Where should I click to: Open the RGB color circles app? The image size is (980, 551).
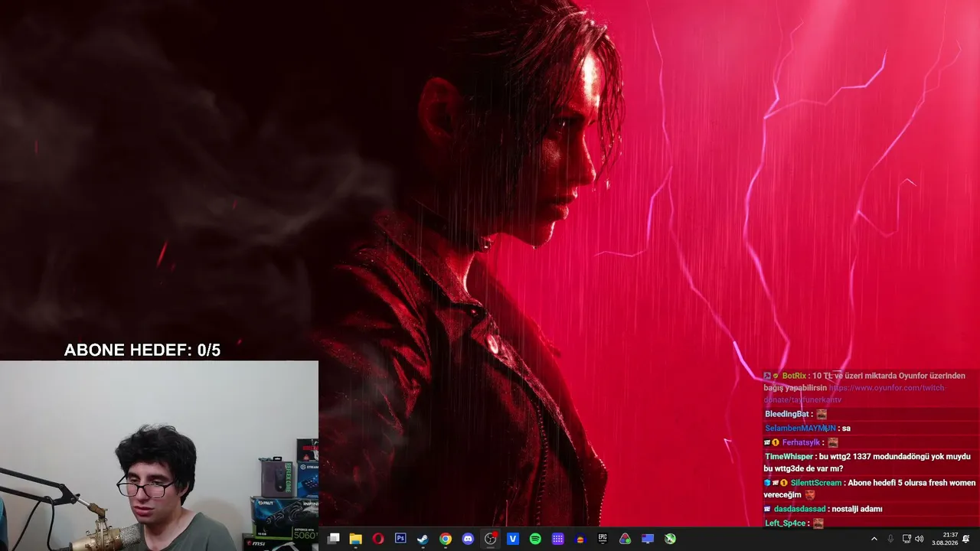(625, 539)
